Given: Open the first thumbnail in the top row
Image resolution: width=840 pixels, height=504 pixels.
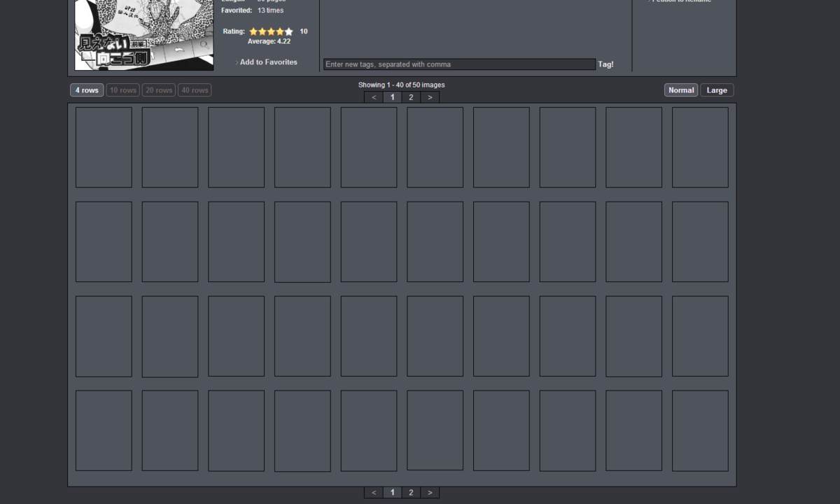Looking at the screenshot, I should click(104, 147).
